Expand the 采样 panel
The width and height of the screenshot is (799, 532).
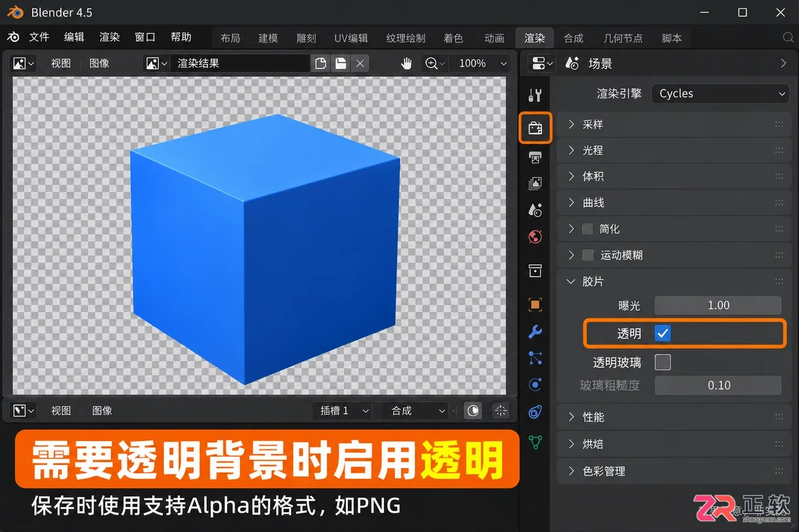674,124
